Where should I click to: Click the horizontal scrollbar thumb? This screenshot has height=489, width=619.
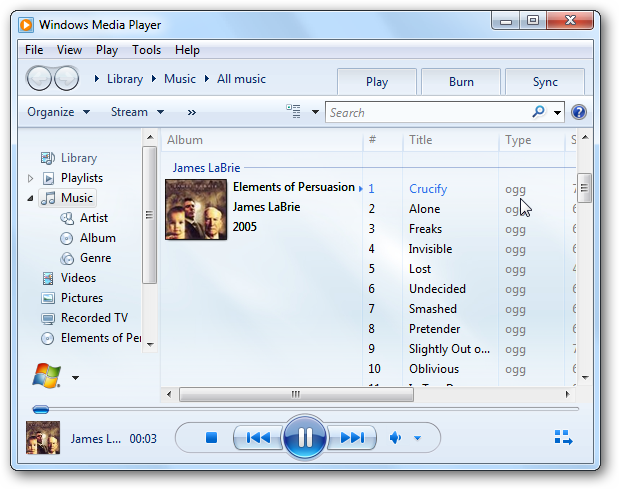click(296, 394)
